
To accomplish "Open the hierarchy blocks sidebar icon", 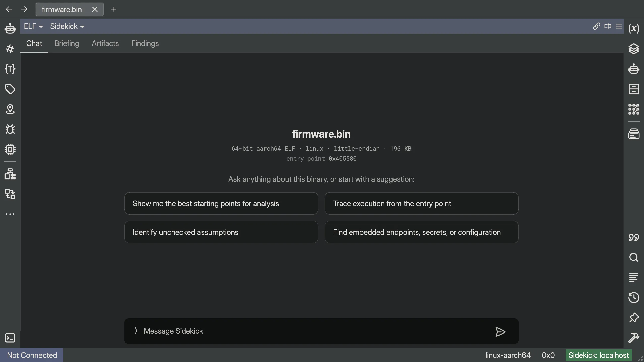I will 10,174.
